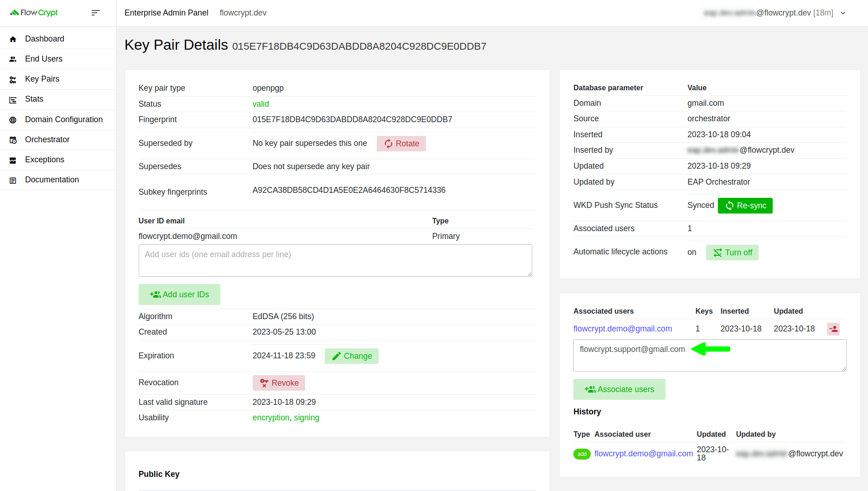
Task: Click the Re-sync WKD button
Action: 745,206
